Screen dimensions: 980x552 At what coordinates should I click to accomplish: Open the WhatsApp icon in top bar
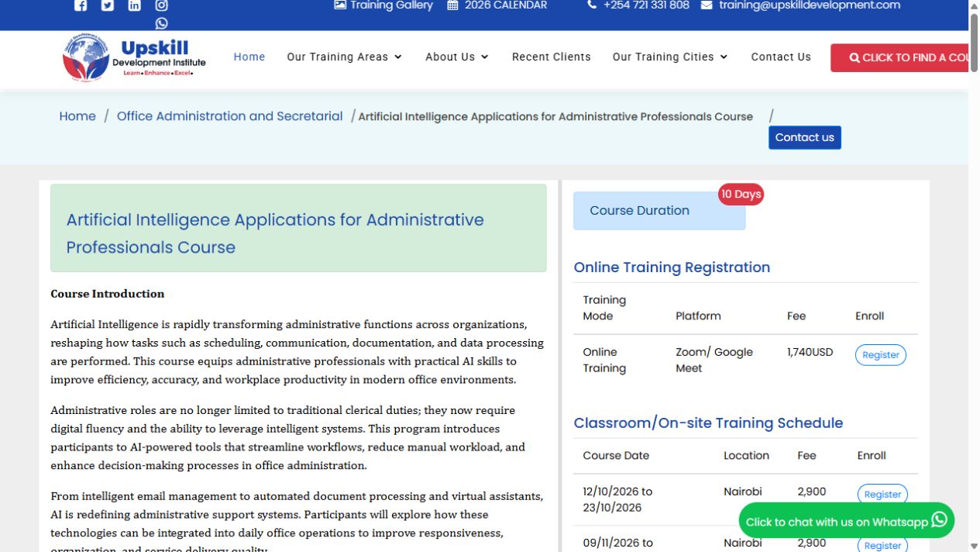[161, 23]
